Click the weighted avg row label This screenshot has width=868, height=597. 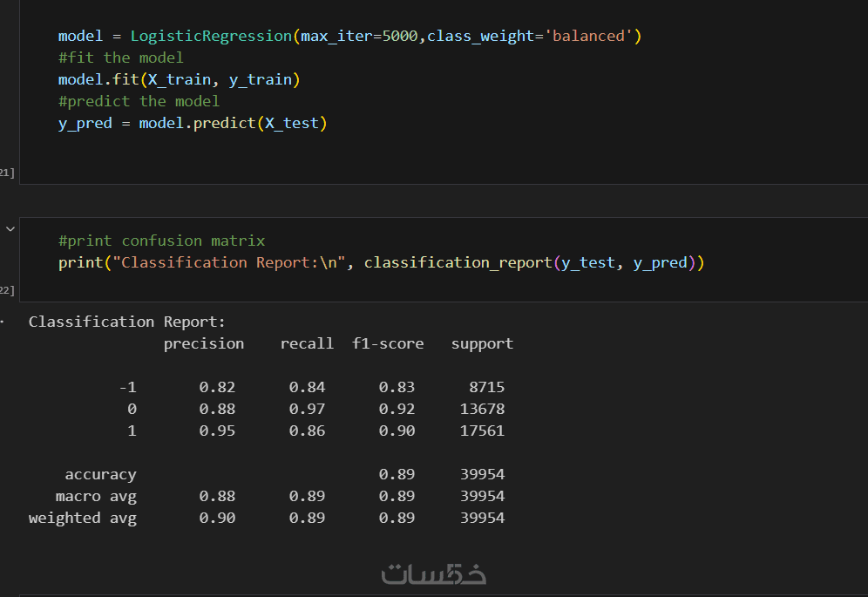(x=82, y=518)
